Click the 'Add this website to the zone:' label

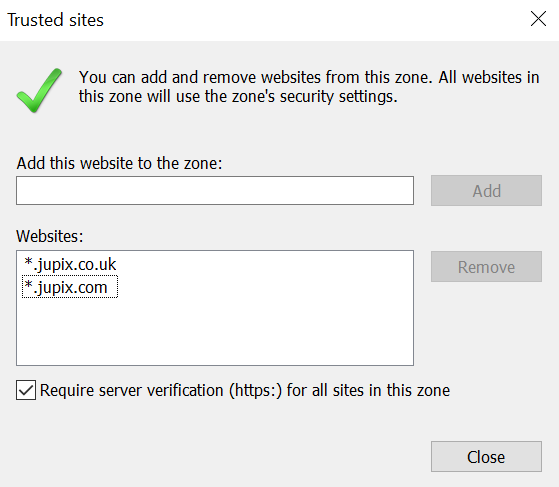point(119,163)
